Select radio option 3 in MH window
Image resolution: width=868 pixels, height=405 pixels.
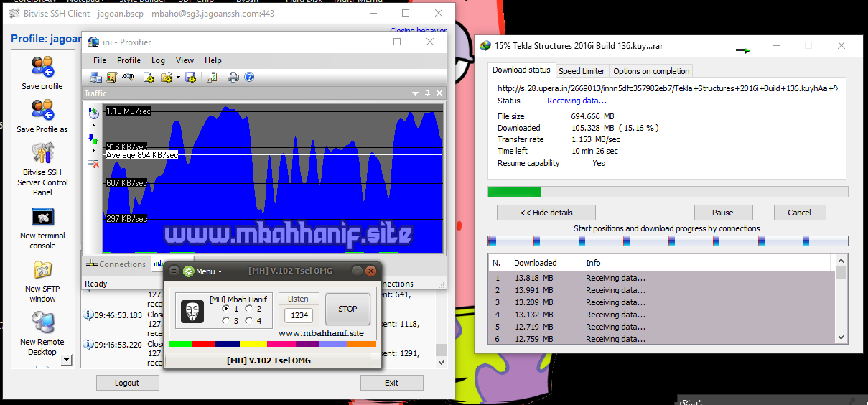click(x=226, y=321)
